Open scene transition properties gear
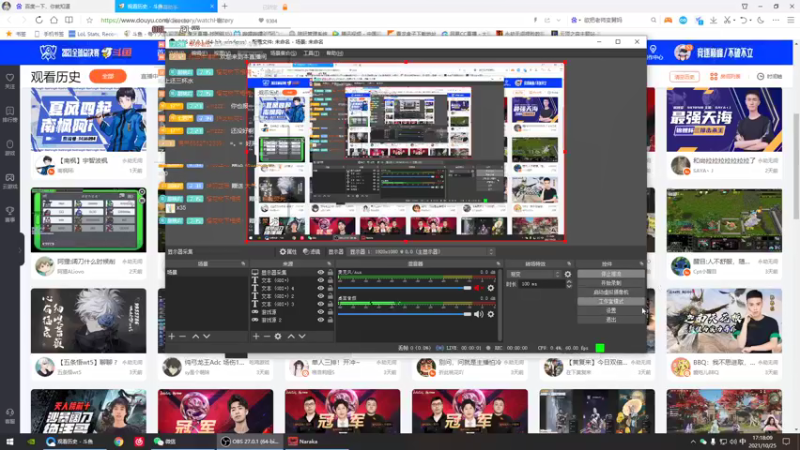 tap(568, 274)
